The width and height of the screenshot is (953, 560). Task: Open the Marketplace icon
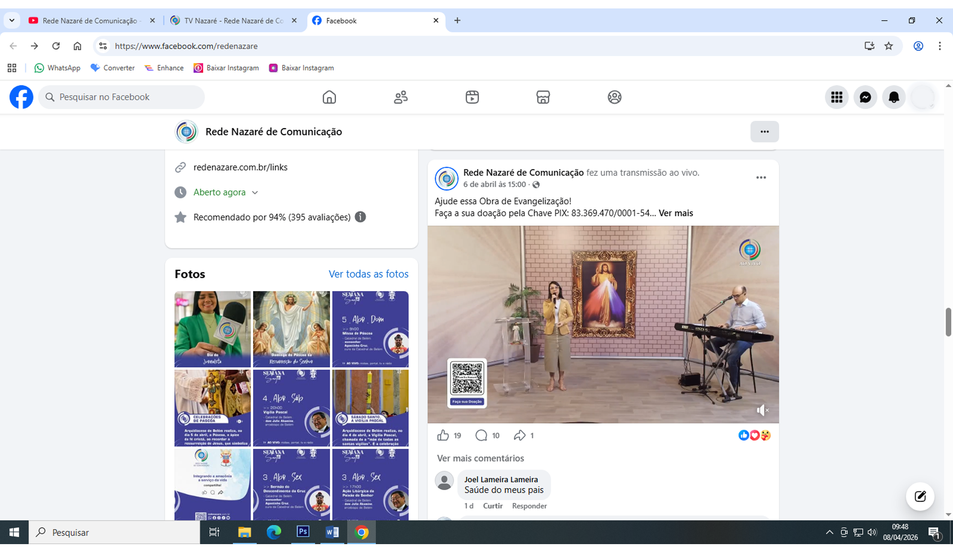(x=543, y=97)
